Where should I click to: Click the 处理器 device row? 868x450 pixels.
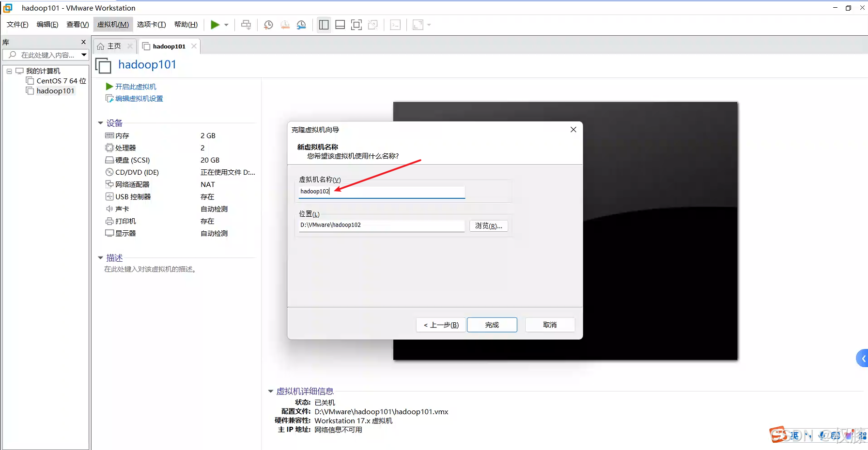(179, 148)
